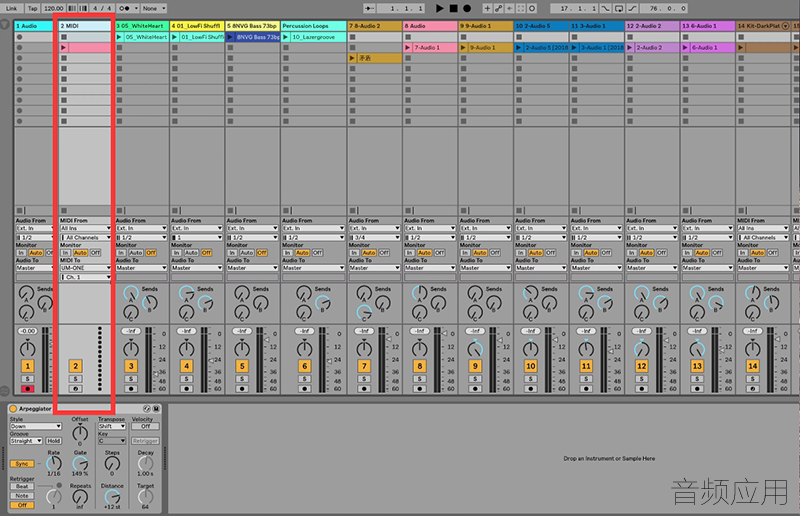
Task: Toggle Arpeggiator Hold button
Action: click(x=54, y=441)
